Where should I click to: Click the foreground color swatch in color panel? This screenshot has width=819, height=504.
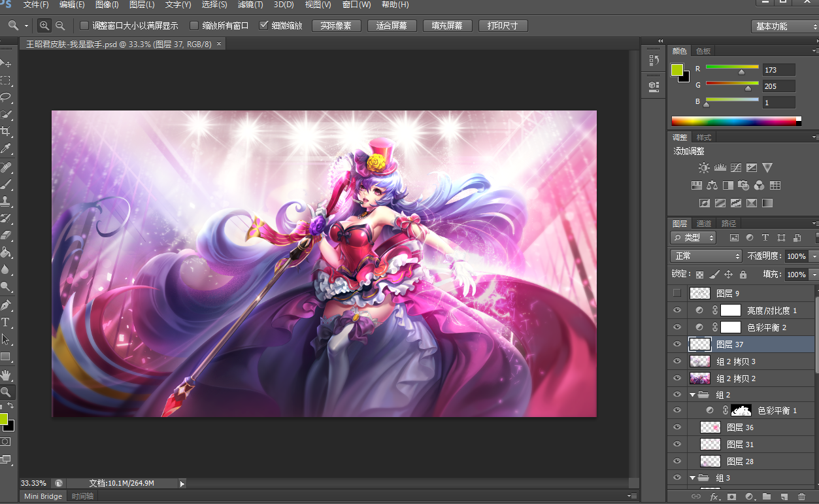677,70
